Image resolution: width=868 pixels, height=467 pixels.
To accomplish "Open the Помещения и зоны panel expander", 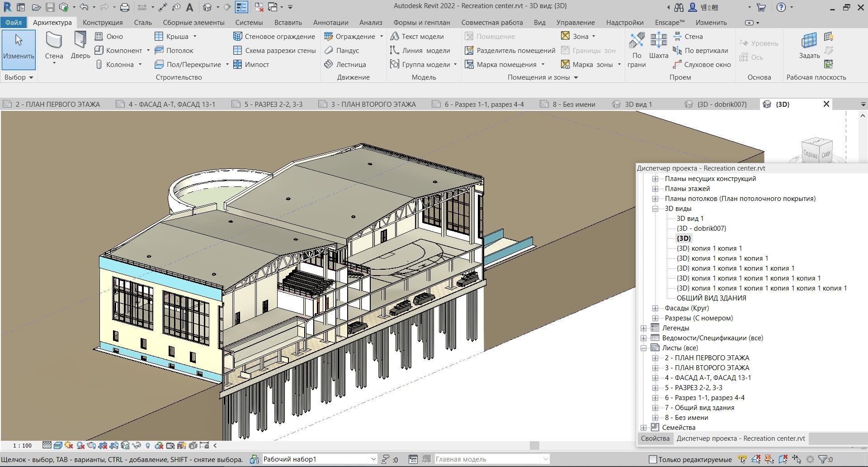I will 576,77.
